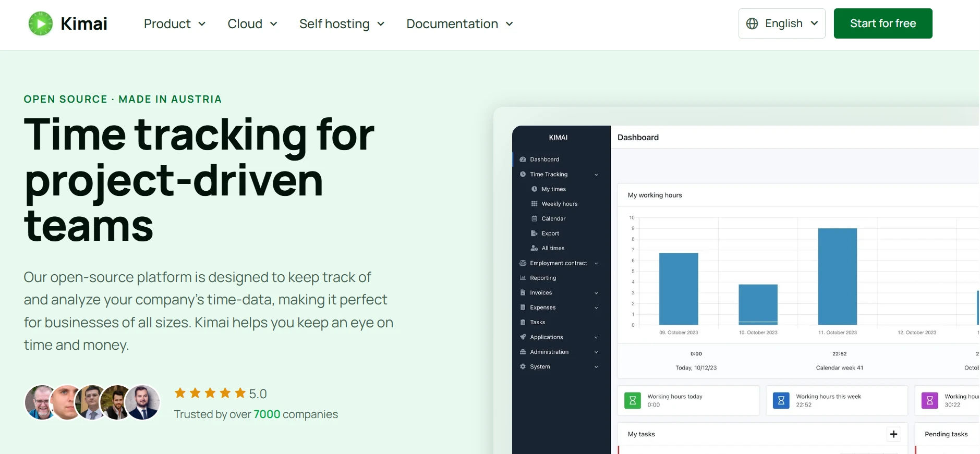980x454 pixels.
Task: Click the green hourglass Working hours today icon
Action: click(x=633, y=400)
